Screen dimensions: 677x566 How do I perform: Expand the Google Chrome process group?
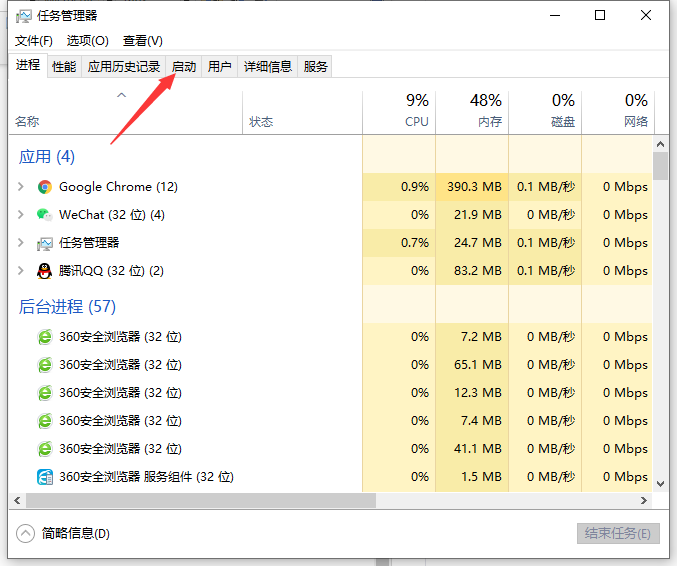pyautogui.click(x=21, y=187)
